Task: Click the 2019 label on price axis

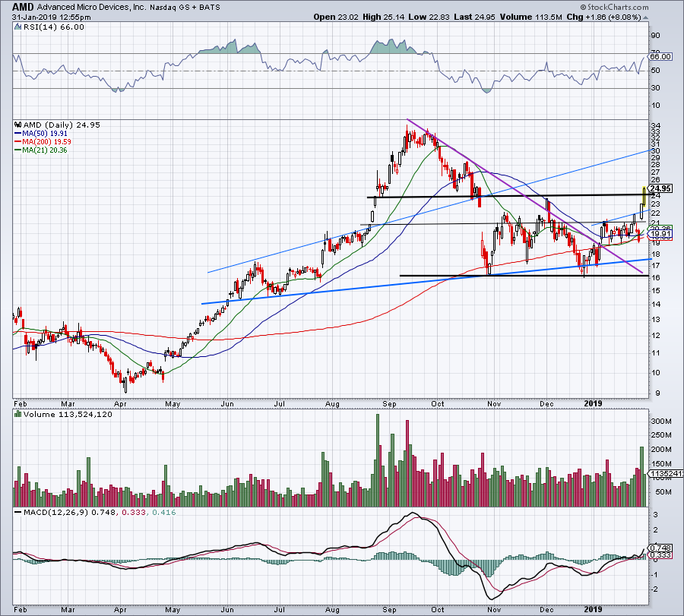Action: 593,403
